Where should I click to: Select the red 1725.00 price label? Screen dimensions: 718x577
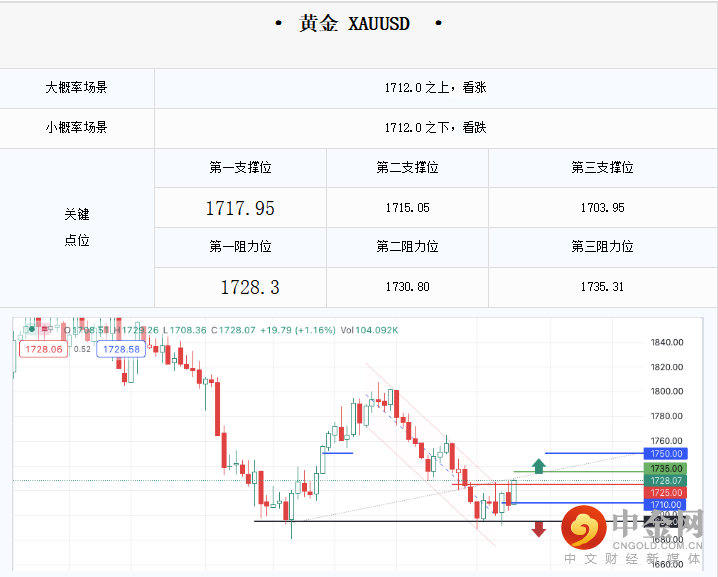click(x=666, y=493)
